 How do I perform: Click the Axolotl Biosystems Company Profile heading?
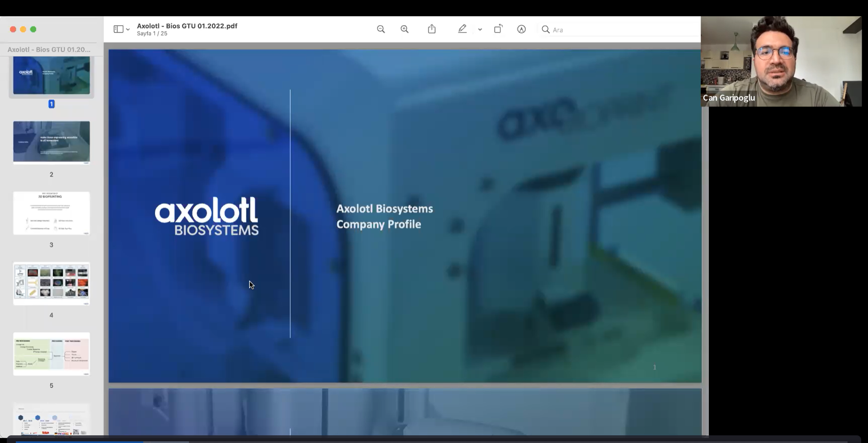pos(384,216)
